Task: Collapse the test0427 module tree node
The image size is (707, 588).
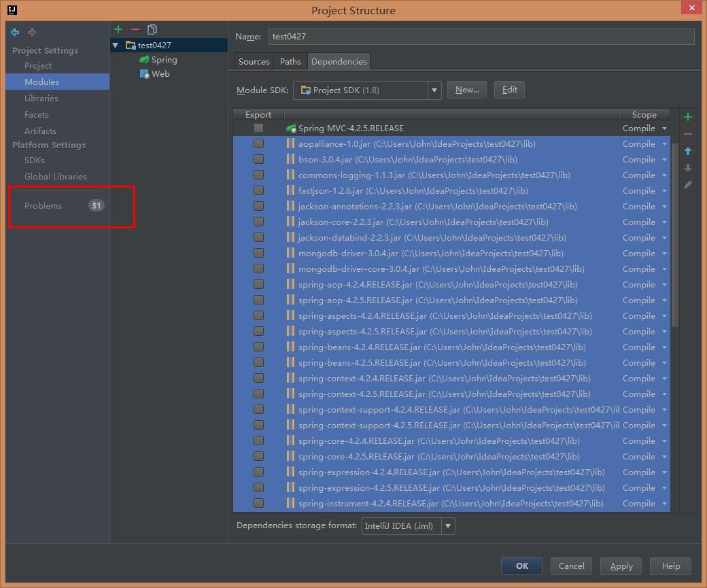Action: (x=116, y=45)
